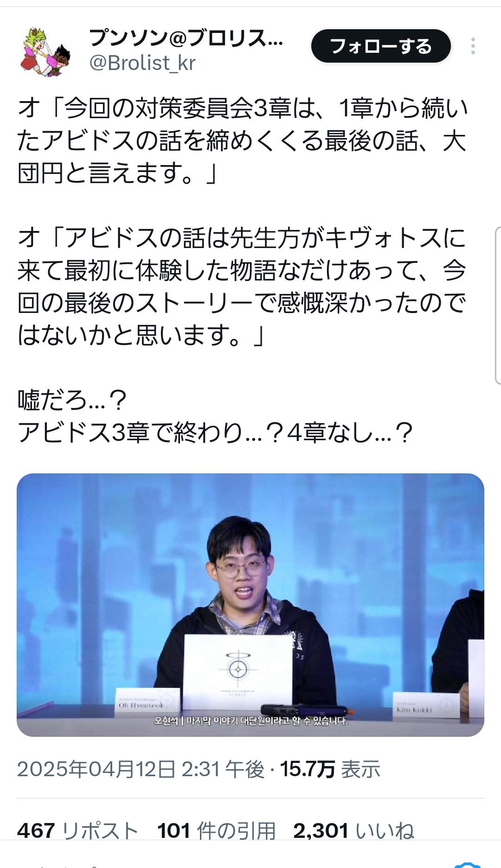Tap the blue icon at bottom right corner
Screen dimensions: 501x868
[x=467, y=864]
